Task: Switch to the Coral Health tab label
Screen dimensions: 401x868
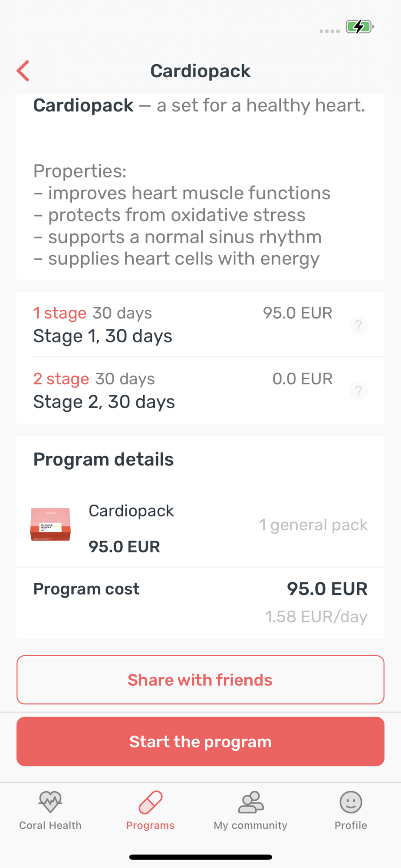Action: 50,825
